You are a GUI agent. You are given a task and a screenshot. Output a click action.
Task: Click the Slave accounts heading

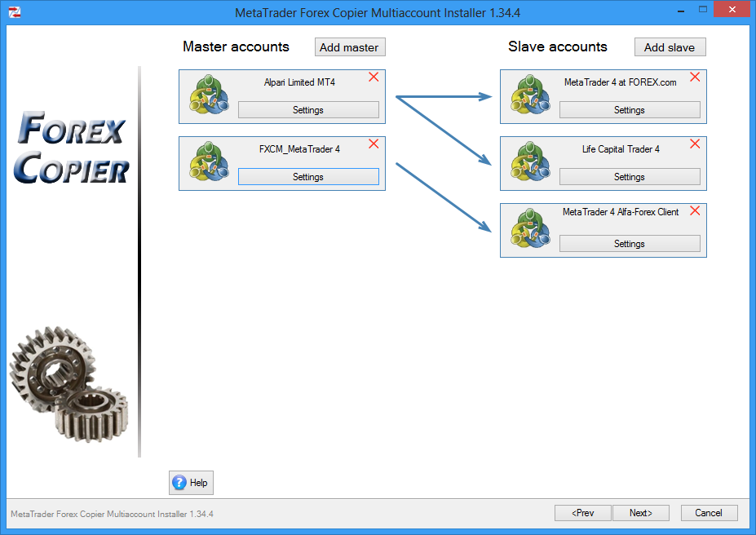click(557, 46)
